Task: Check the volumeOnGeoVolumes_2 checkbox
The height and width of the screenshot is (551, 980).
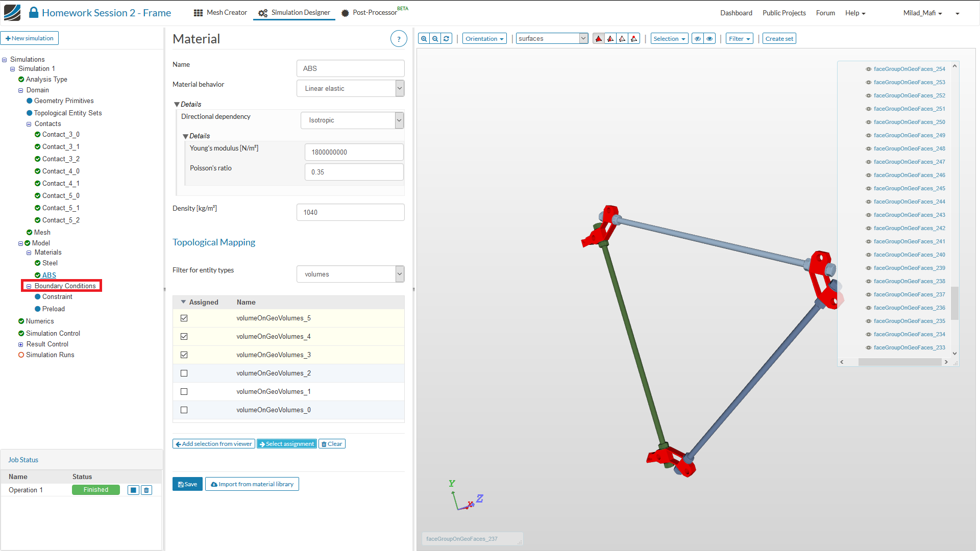Action: point(184,373)
